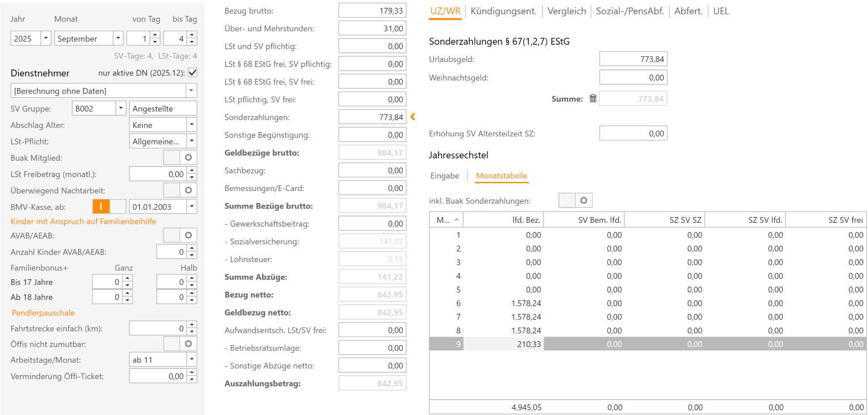Open the Dienstnehmer selection list
This screenshot has width=868, height=415.
point(191,90)
